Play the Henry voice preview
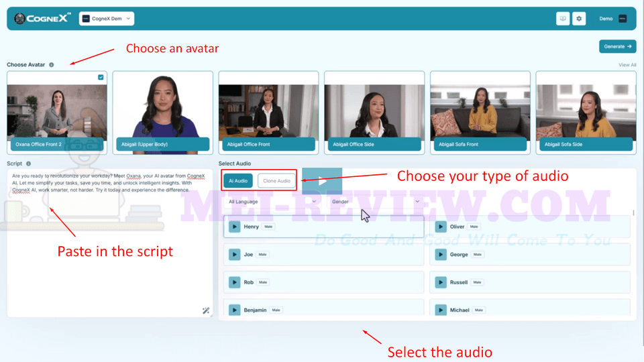This screenshot has height=362, width=644. (x=235, y=227)
